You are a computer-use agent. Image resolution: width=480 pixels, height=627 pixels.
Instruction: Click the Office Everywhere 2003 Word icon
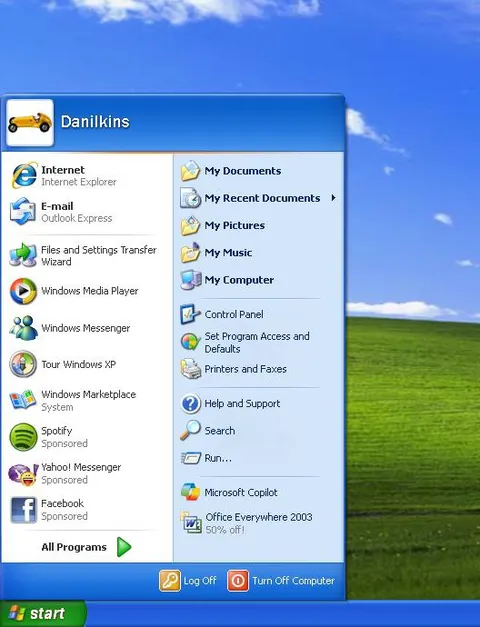click(191, 522)
